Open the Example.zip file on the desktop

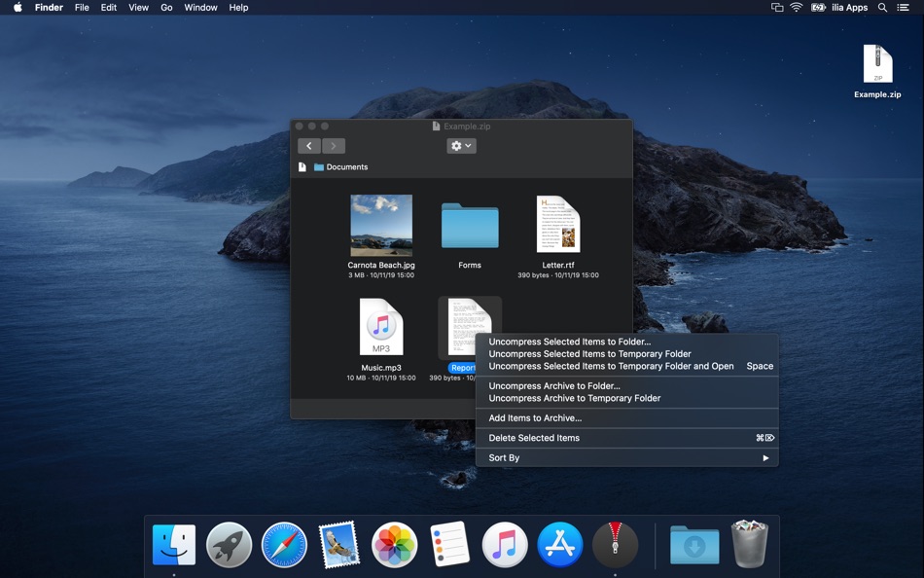(x=877, y=65)
